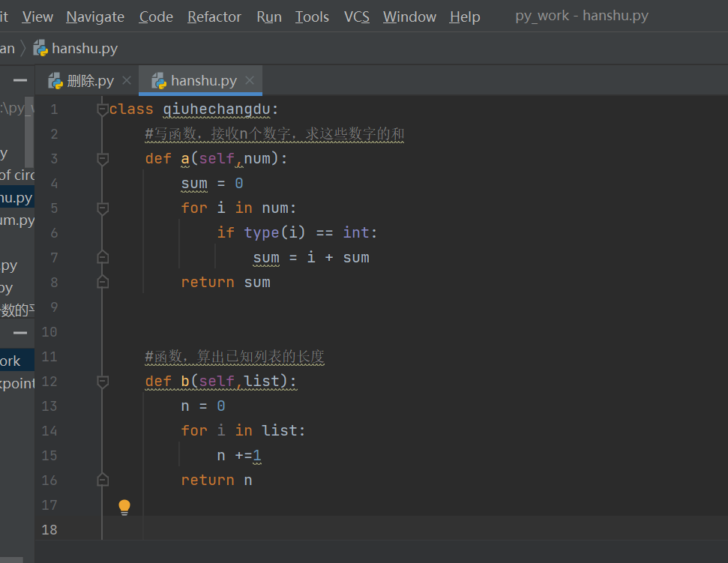Image resolution: width=728 pixels, height=563 pixels.
Task: Collapse the def a method fold on line 3
Action: point(103,159)
